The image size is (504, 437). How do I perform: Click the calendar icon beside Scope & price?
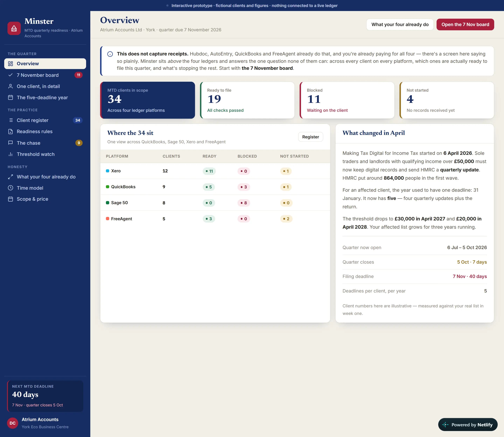(10, 199)
